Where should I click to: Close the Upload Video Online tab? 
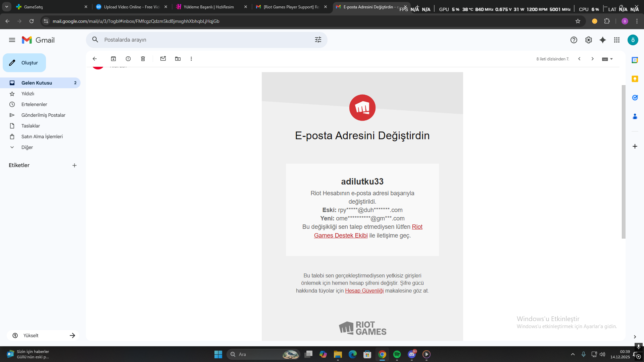[166, 7]
